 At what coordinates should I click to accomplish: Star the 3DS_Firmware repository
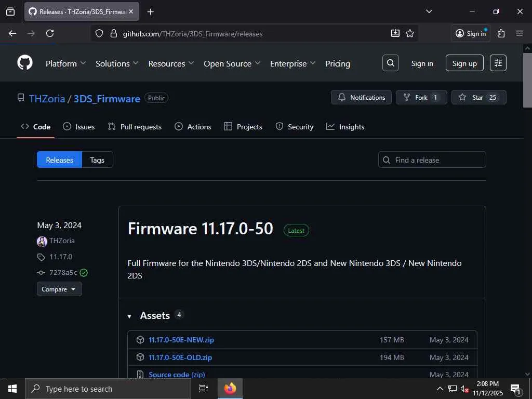(x=478, y=97)
